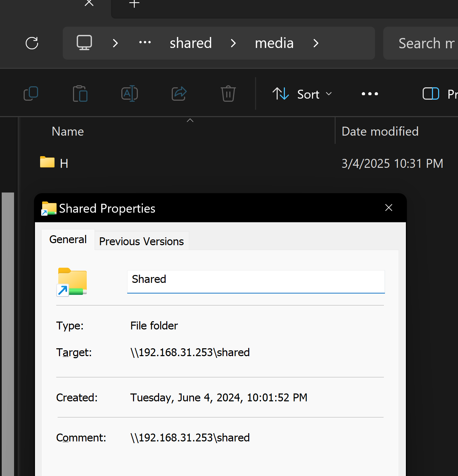Image resolution: width=458 pixels, height=476 pixels.
Task: Expand the chevron after the PC icon
Action: pos(116,43)
